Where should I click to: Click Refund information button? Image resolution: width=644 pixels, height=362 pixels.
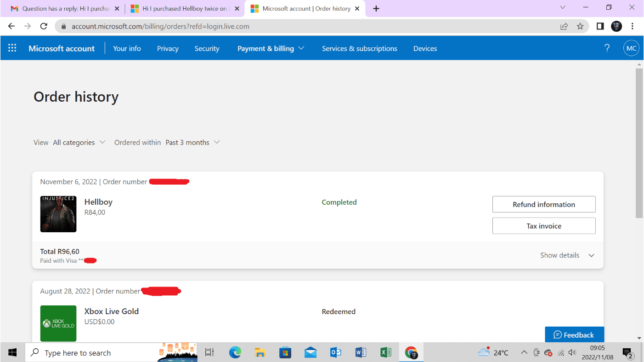tap(544, 204)
